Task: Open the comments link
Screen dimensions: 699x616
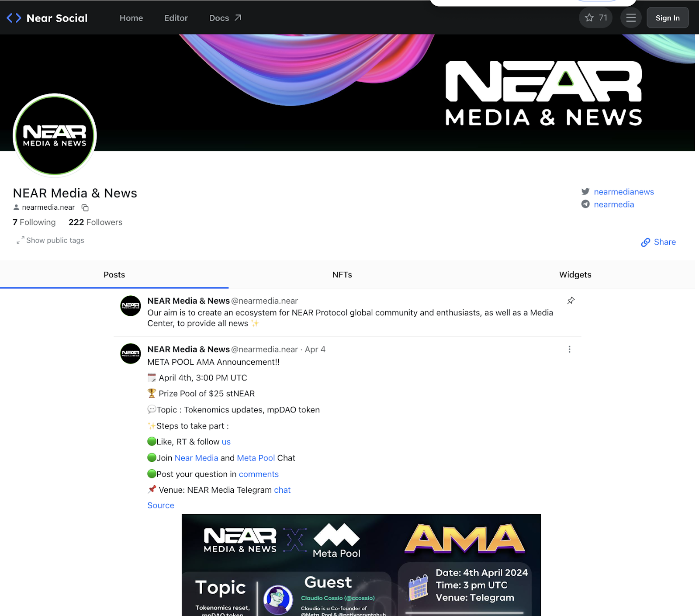Action: pos(259,474)
